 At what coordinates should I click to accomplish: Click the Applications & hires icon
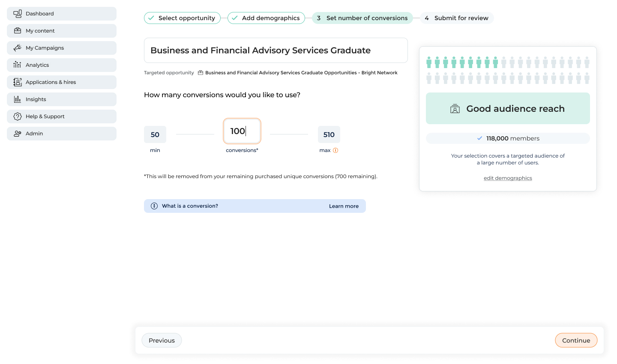pos(18,82)
